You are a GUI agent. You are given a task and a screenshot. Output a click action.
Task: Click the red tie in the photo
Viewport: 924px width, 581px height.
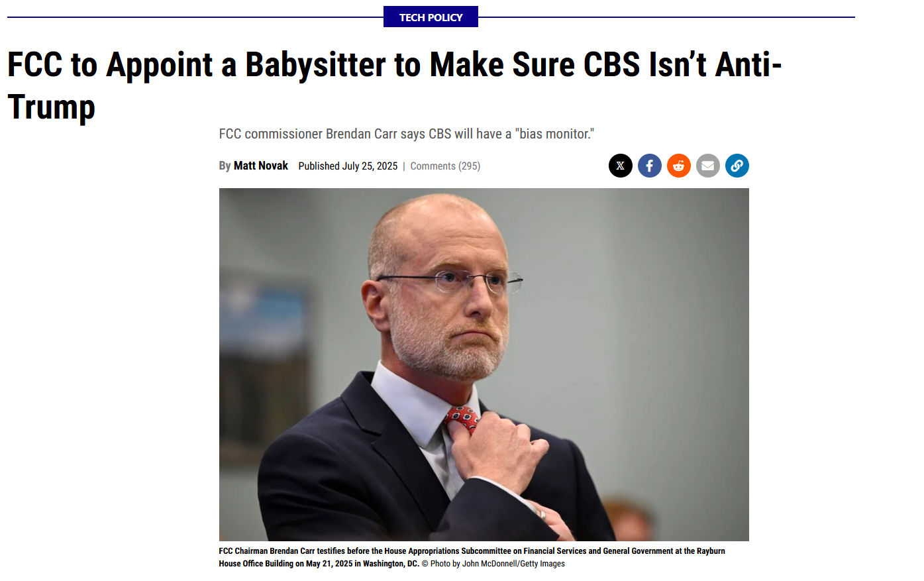pos(462,419)
